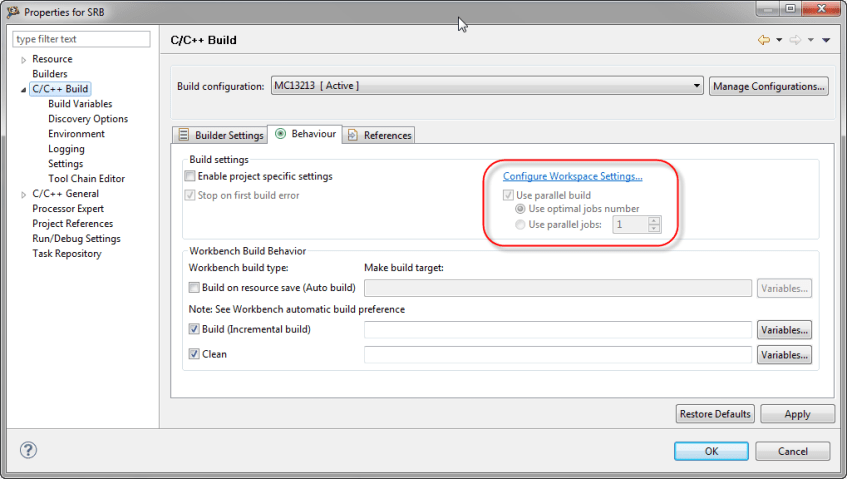Decrease the parallel jobs spinner value

coord(654,228)
